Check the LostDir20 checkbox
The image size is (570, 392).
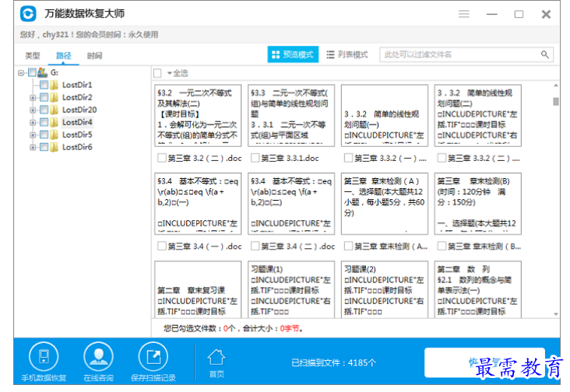(x=44, y=110)
